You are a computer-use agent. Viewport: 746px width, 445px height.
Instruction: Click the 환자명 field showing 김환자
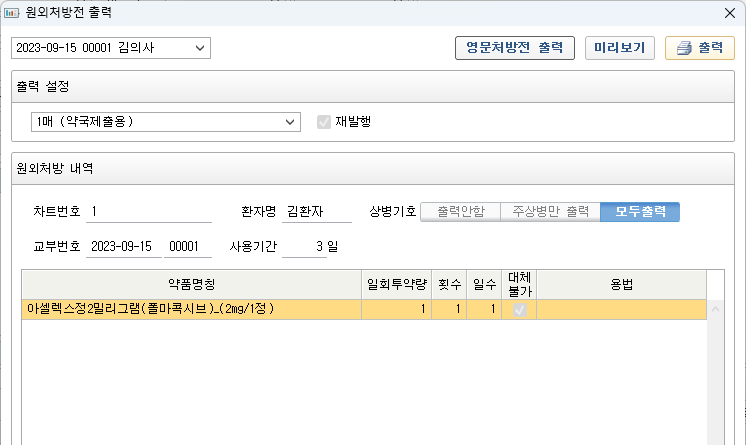click(x=318, y=212)
